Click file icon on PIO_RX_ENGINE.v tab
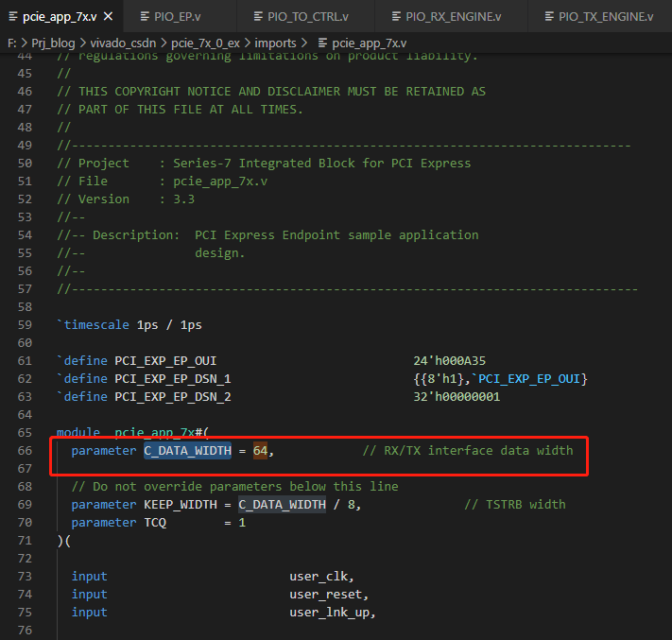Viewport: 672px width, 640px height. tap(396, 17)
